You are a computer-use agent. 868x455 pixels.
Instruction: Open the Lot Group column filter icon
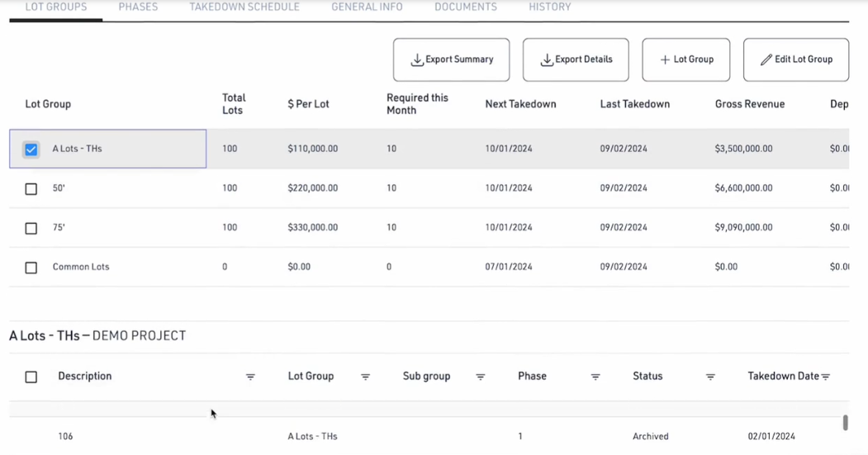pos(365,377)
